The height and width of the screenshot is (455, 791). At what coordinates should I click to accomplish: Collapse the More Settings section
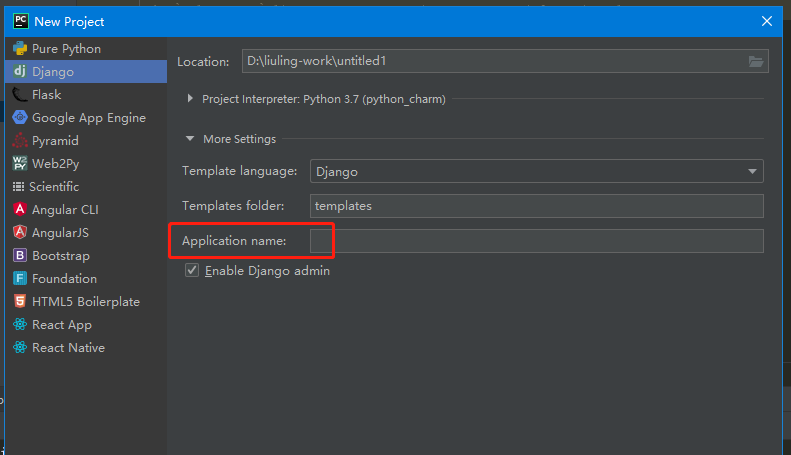point(191,139)
